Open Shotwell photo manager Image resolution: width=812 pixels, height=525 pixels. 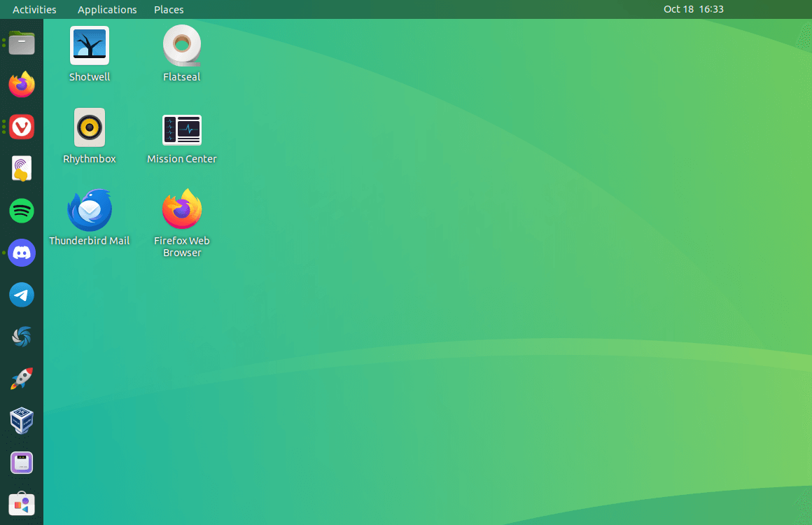tap(89, 45)
